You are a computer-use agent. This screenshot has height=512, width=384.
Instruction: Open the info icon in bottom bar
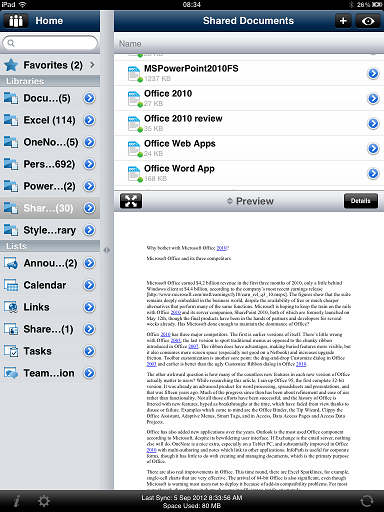pos(17,501)
